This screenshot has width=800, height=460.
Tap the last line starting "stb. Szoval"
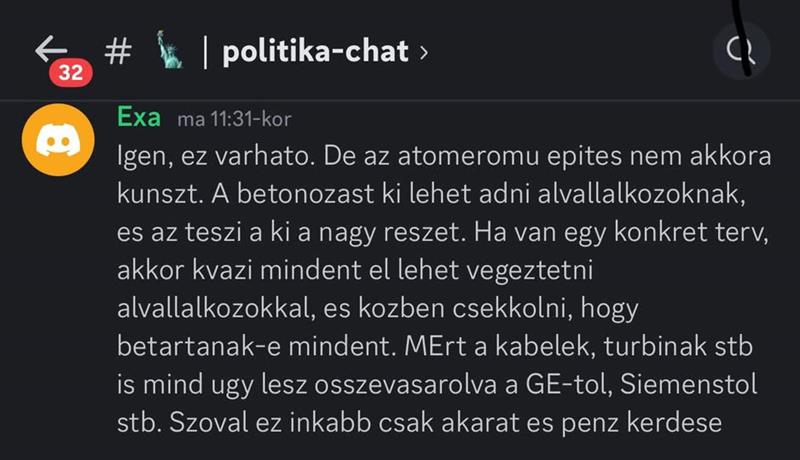[x=419, y=423]
